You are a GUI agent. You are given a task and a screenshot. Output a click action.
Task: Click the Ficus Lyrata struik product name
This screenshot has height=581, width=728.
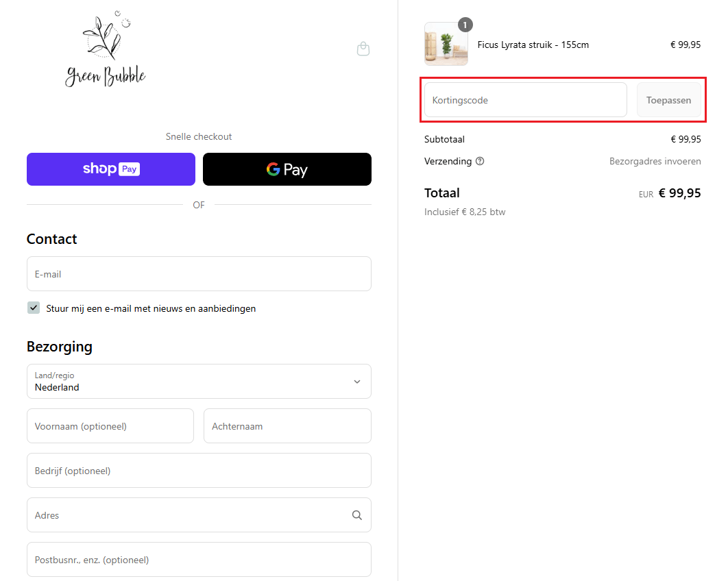[x=533, y=45]
